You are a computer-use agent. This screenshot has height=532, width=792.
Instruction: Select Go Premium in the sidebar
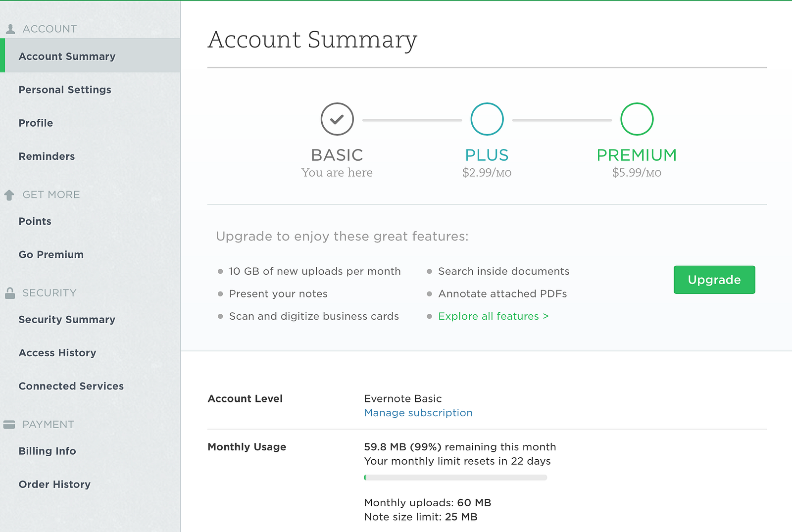51,254
